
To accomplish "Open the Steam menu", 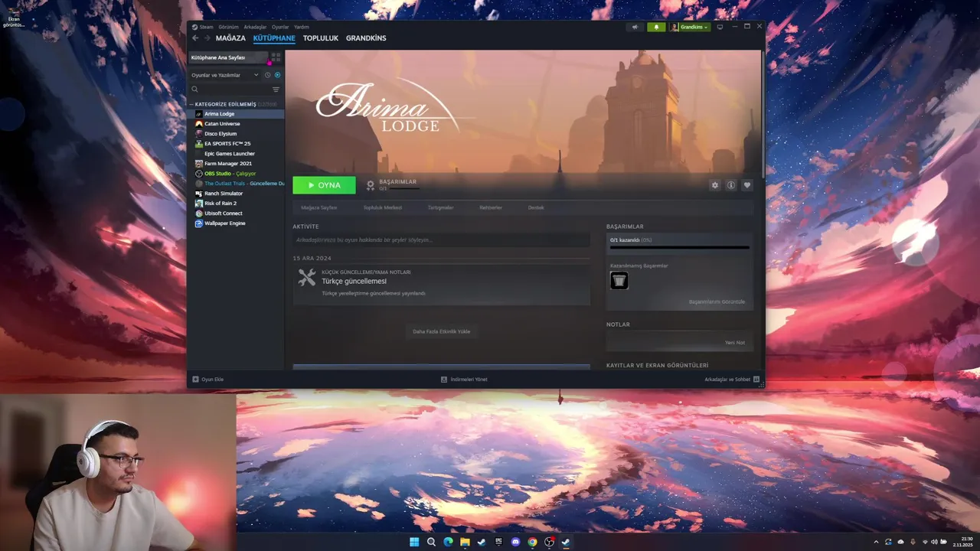I will (x=203, y=27).
